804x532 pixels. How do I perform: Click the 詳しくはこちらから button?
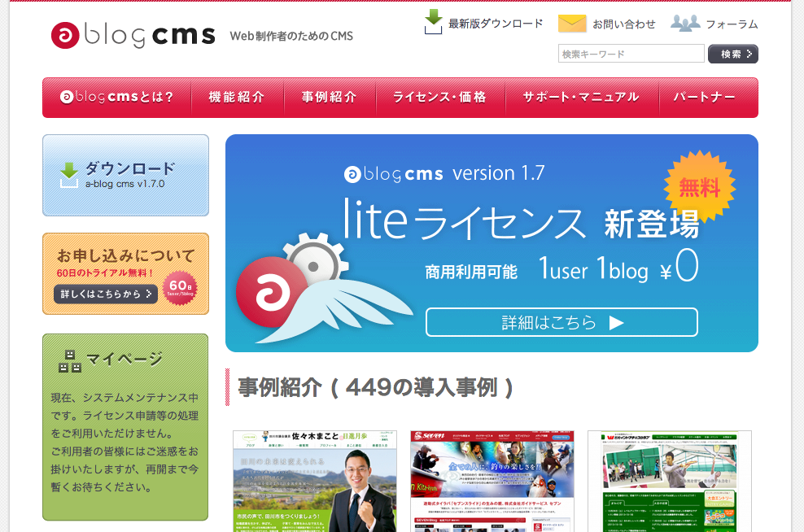pos(106,294)
